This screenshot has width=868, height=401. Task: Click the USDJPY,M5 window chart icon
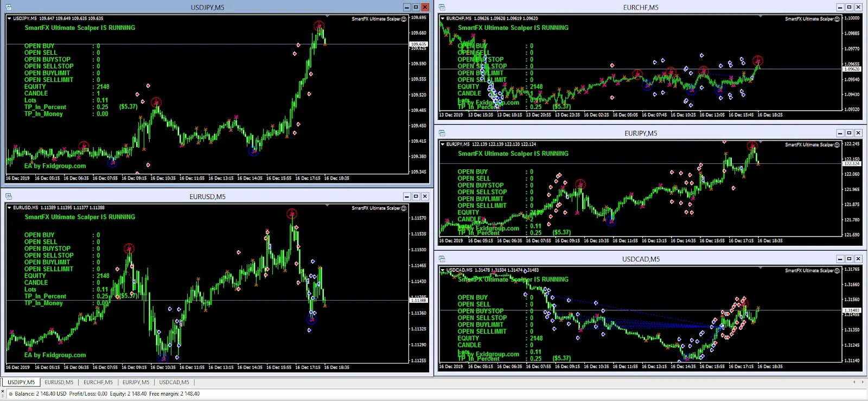(9, 8)
